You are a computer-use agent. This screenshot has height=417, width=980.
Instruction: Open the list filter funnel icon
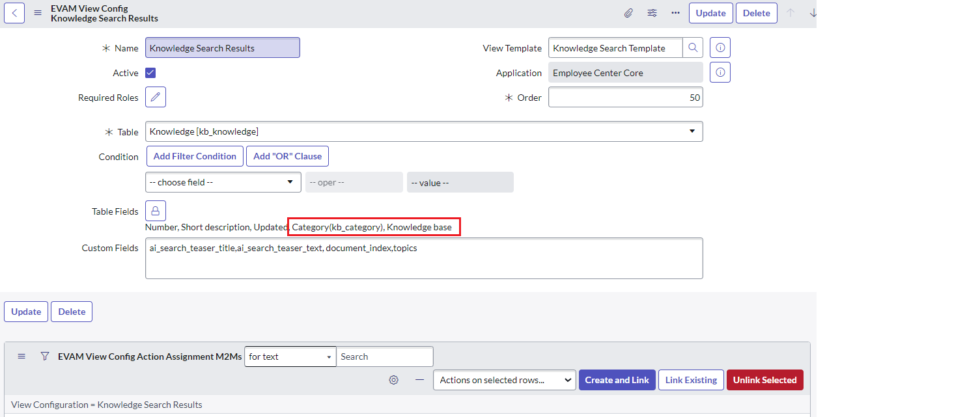44,356
